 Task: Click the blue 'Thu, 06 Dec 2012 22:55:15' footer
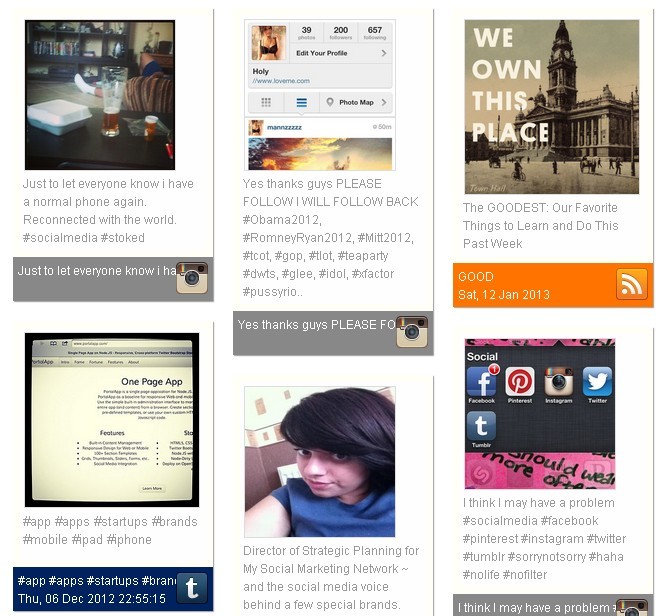click(x=113, y=589)
